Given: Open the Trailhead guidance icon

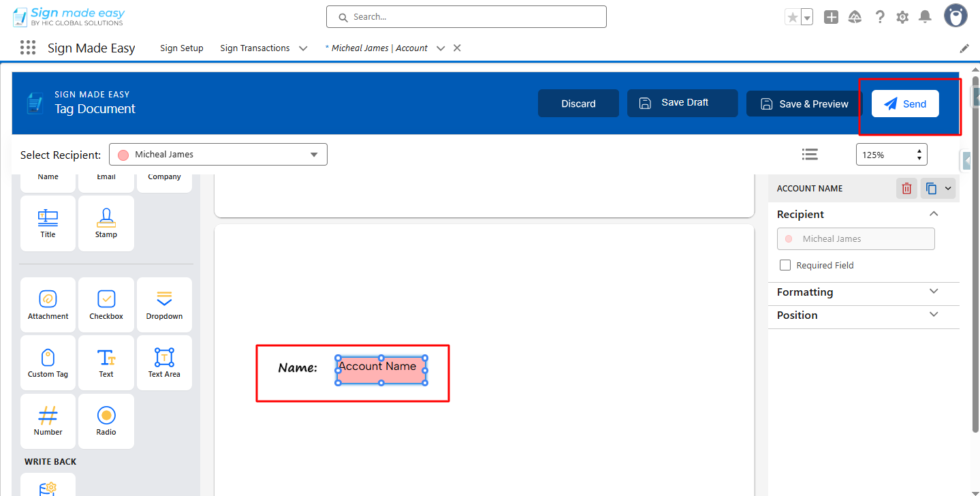Looking at the screenshot, I should (x=855, y=17).
